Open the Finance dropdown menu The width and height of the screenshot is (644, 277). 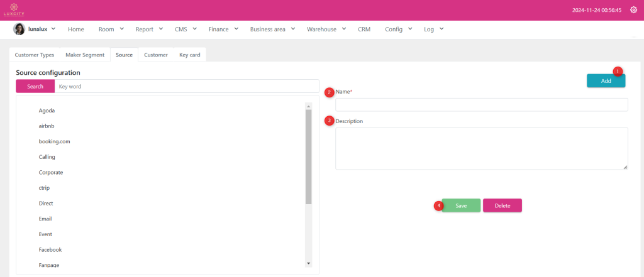click(x=223, y=29)
